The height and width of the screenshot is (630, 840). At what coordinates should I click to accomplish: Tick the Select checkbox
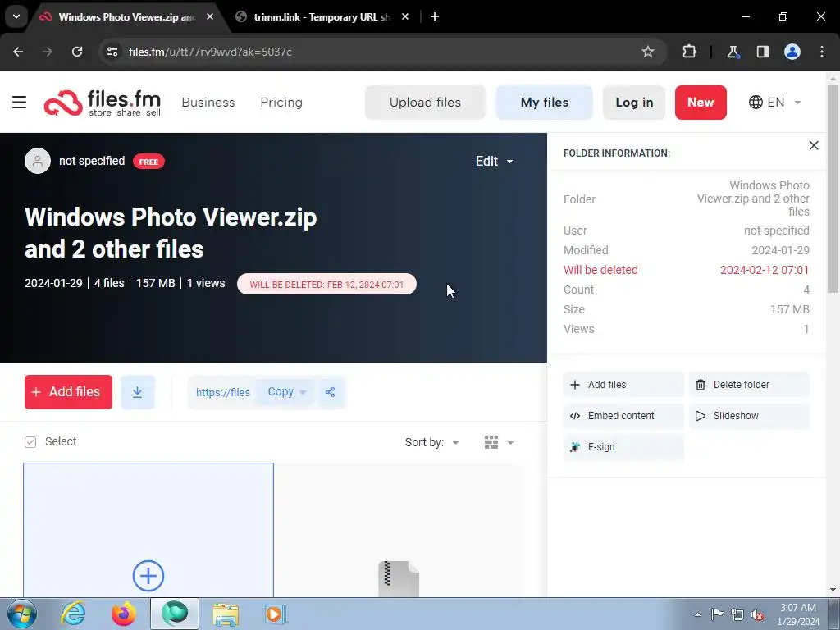(x=30, y=441)
